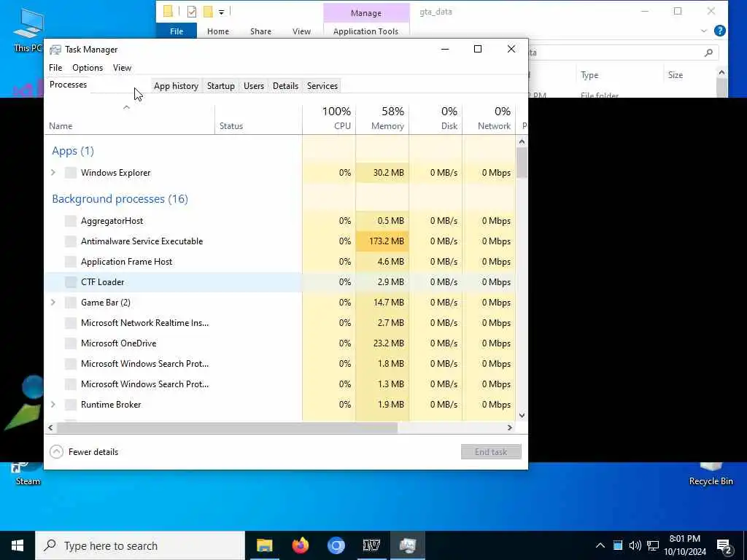Open the Task Manager Options menu
Screen dimensions: 747x560
(88, 68)
